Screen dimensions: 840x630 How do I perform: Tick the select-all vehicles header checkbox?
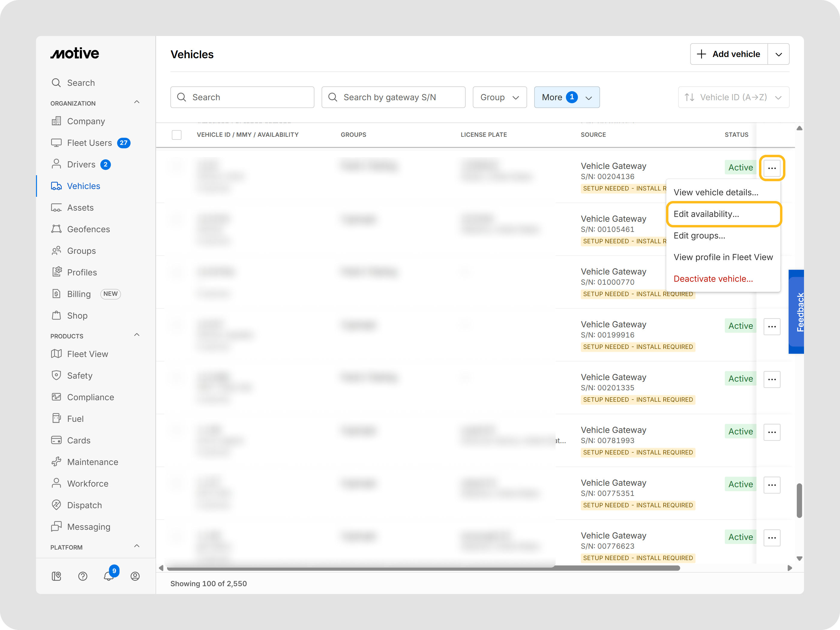point(177,134)
